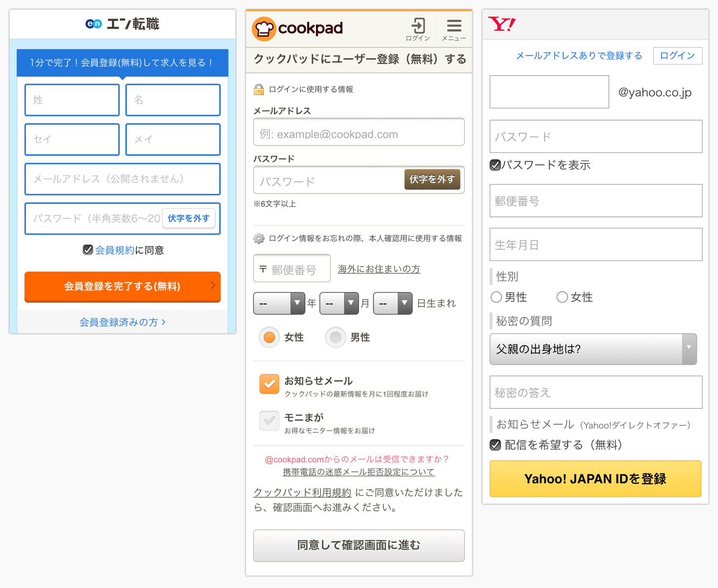
Task: Click 会員登録を完了する(無料) orange button
Action: tap(123, 286)
